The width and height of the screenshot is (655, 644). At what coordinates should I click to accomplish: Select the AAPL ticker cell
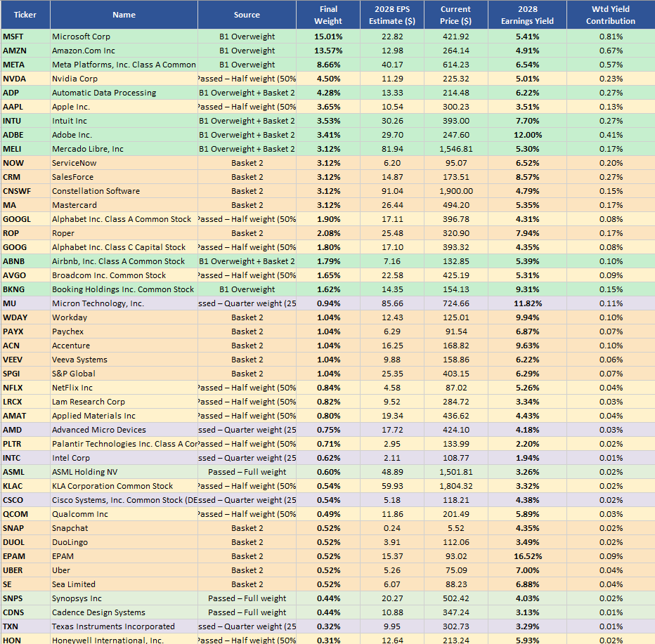25,107
